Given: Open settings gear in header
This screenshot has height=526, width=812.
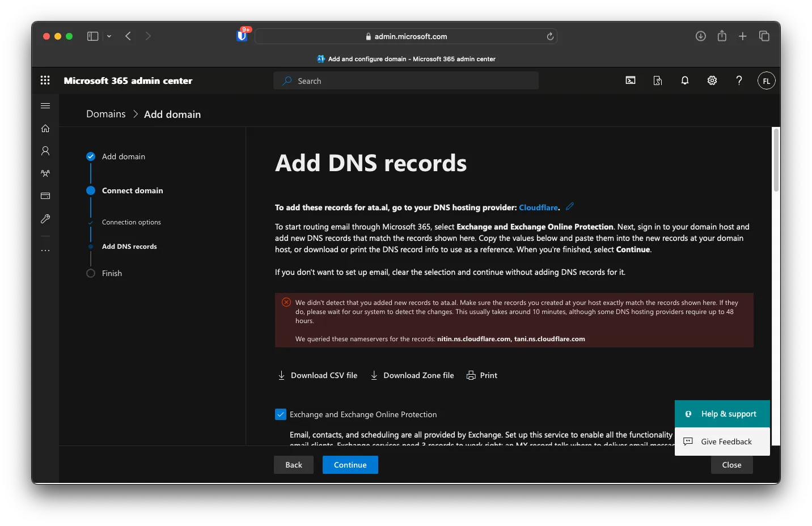Looking at the screenshot, I should 712,80.
